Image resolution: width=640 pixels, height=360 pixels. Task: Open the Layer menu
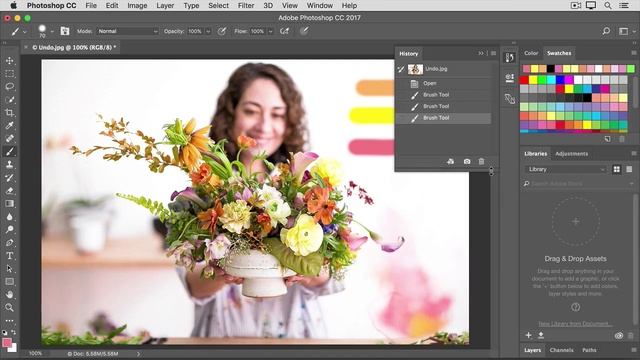tap(165, 6)
